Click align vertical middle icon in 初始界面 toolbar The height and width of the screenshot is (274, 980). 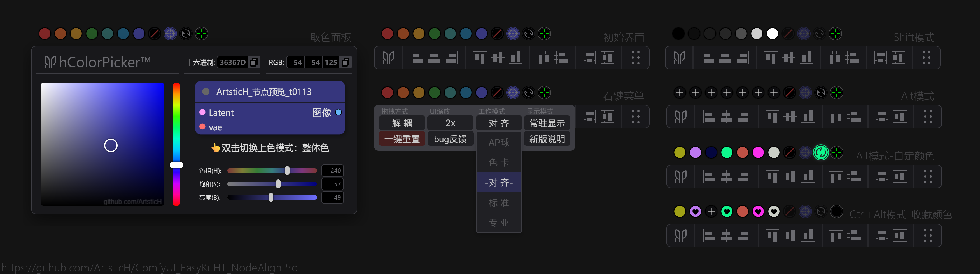point(498,58)
